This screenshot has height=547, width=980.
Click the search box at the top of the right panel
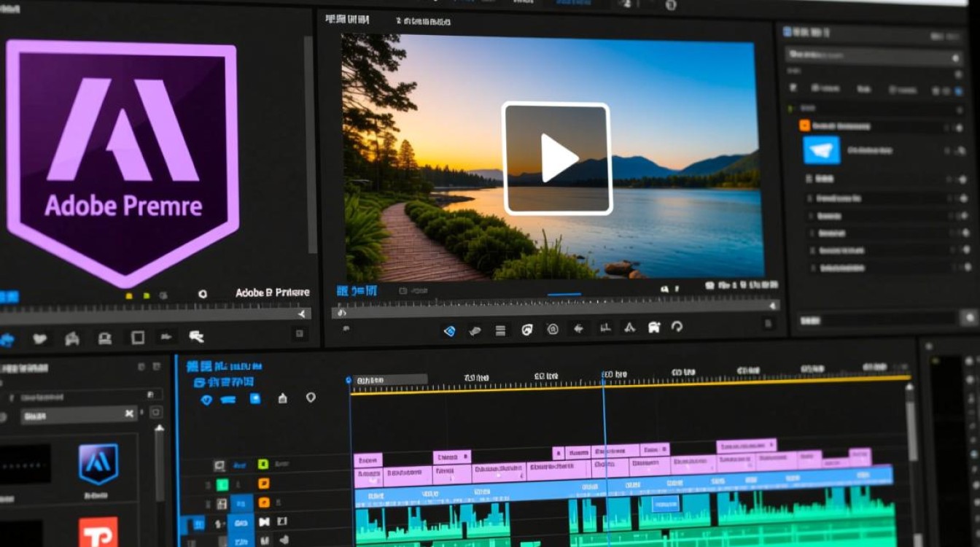874,56
